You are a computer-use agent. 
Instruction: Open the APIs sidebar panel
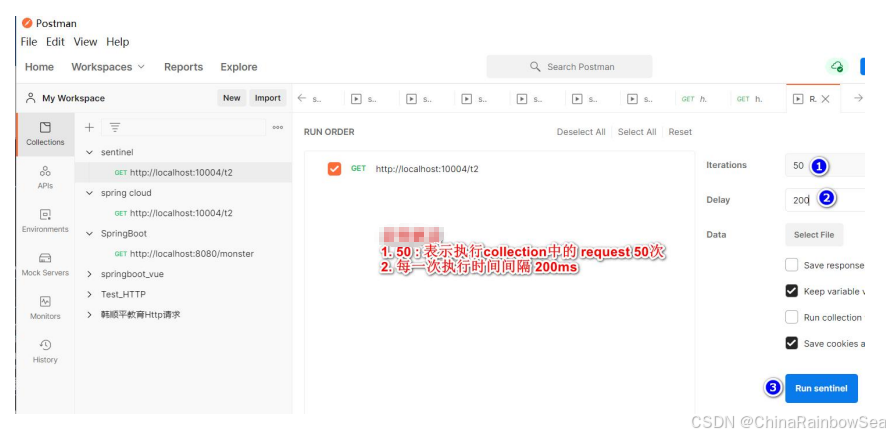[x=45, y=178]
